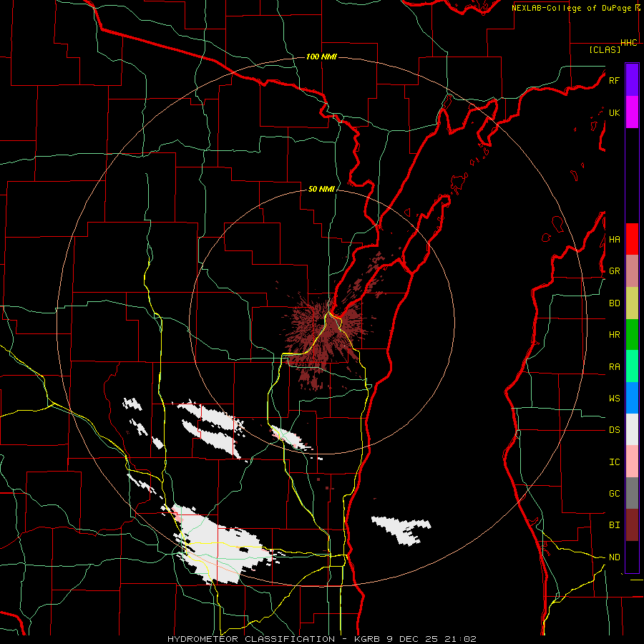Viewport: 644px width, 644px height.
Task: Click the 'BD' legend label
Action: click(x=615, y=303)
